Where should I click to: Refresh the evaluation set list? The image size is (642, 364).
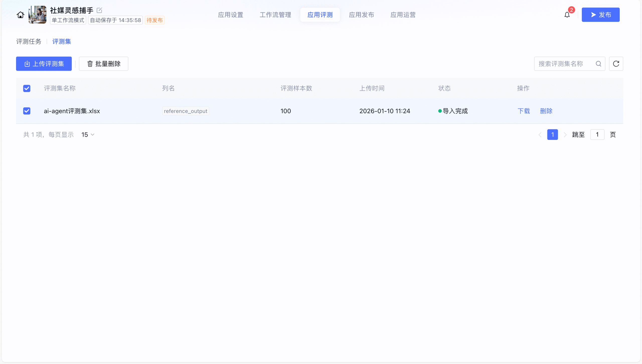click(616, 64)
